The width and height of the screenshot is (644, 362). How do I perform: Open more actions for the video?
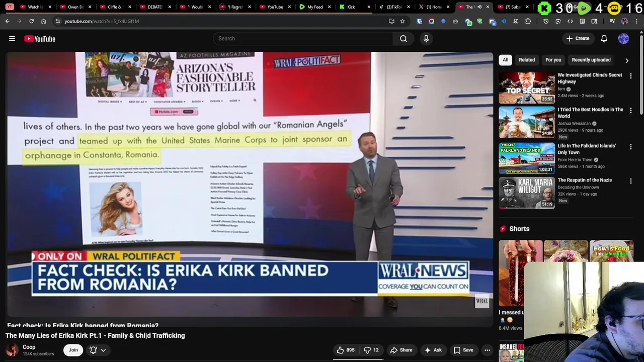[x=487, y=350]
